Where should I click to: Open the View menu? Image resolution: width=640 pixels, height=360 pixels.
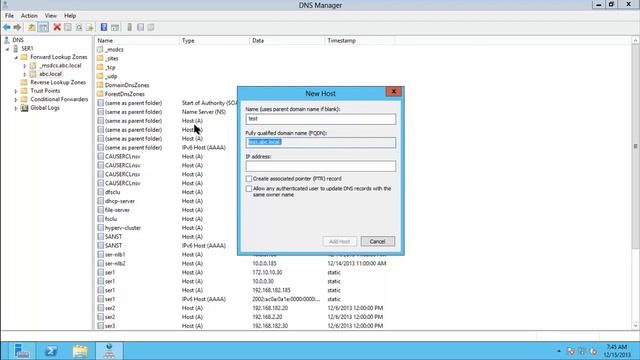pyautogui.click(x=51, y=16)
